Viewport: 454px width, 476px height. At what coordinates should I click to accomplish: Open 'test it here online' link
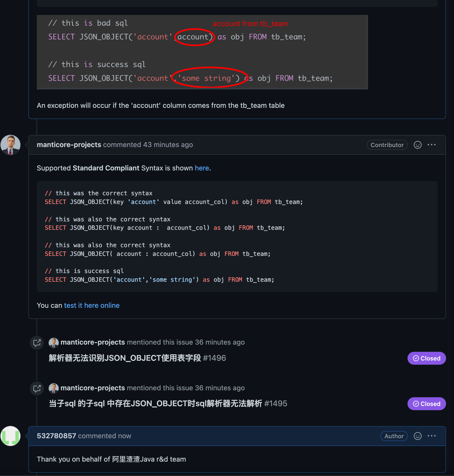tap(92, 306)
